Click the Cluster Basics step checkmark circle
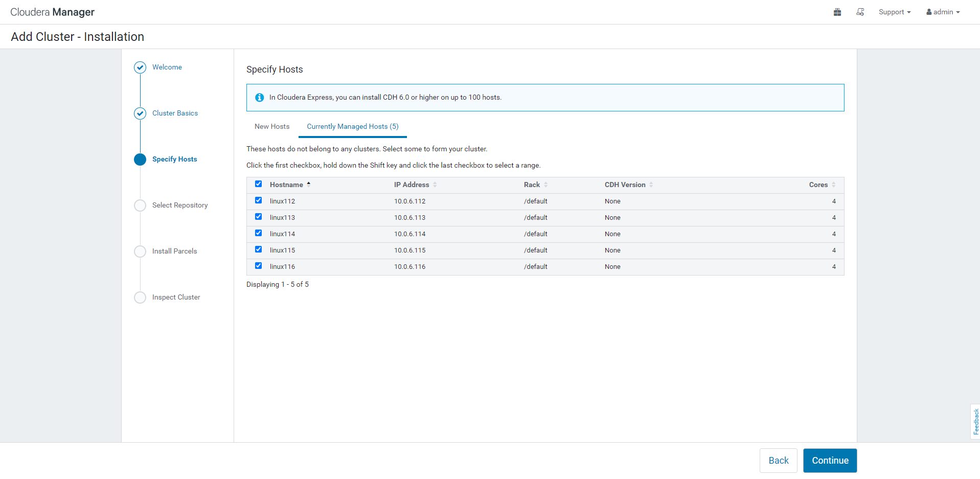The width and height of the screenshot is (980, 479). point(140,113)
